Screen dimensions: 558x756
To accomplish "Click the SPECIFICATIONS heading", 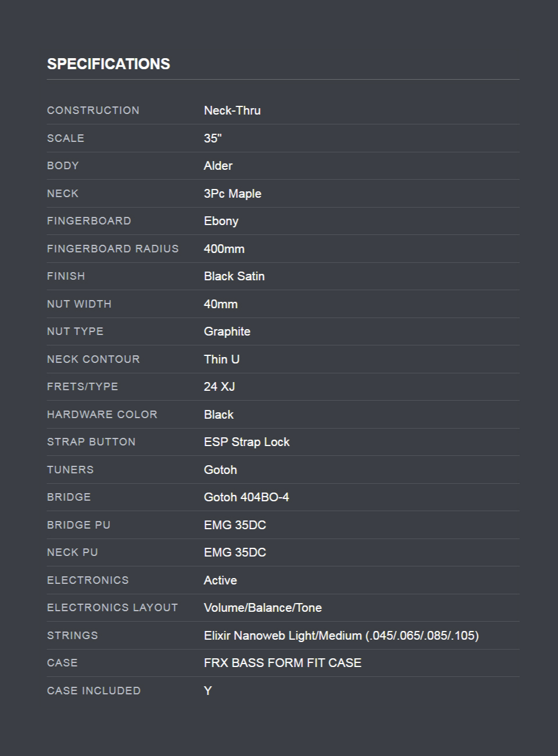I will (x=108, y=64).
